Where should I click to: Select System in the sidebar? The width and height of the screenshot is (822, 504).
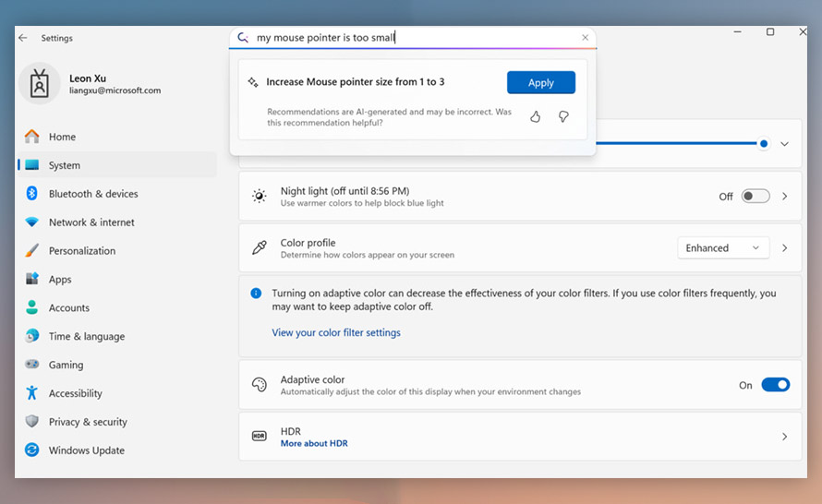[117, 165]
